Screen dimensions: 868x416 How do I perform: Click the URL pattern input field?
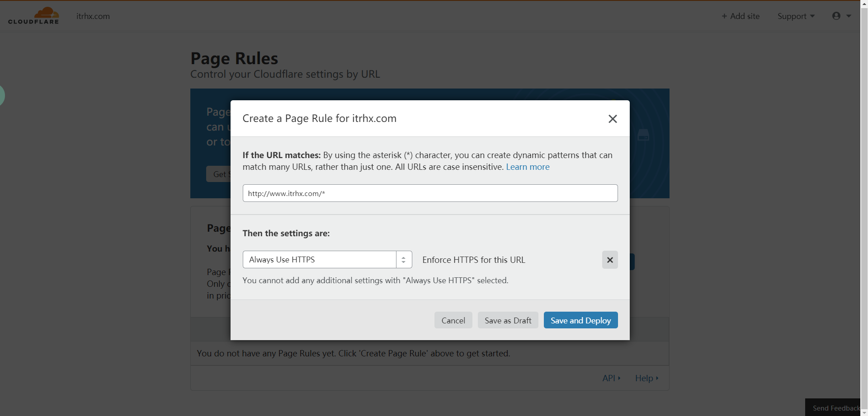[430, 193]
